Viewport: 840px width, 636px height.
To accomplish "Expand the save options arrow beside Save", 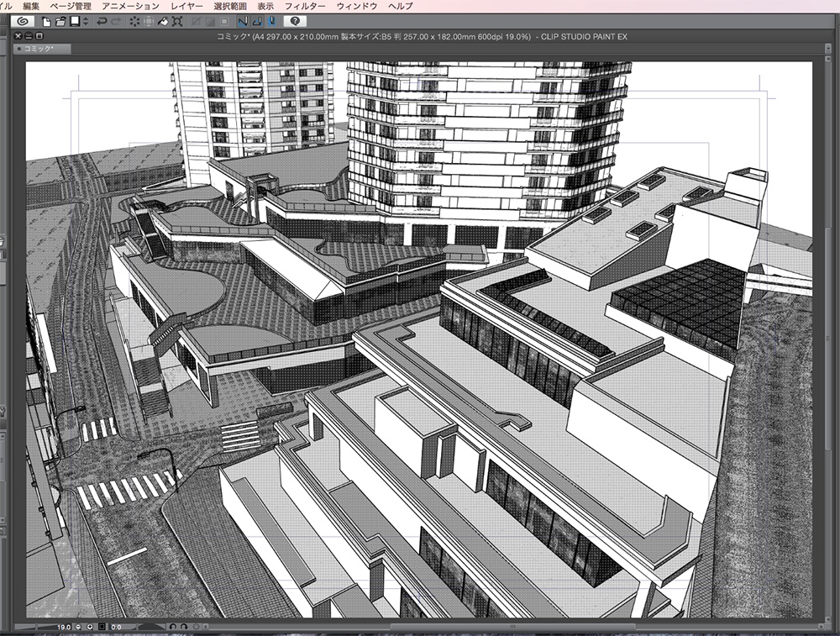I will click(84, 20).
